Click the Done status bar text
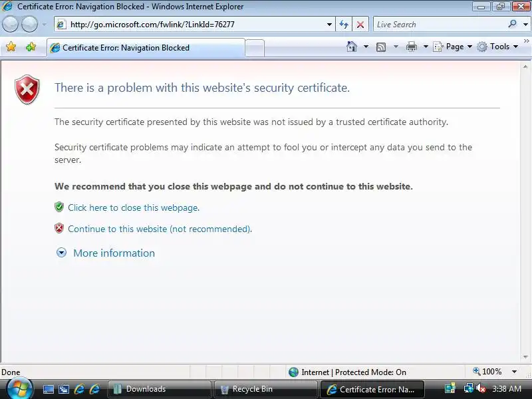The height and width of the screenshot is (399, 532). [x=11, y=372]
